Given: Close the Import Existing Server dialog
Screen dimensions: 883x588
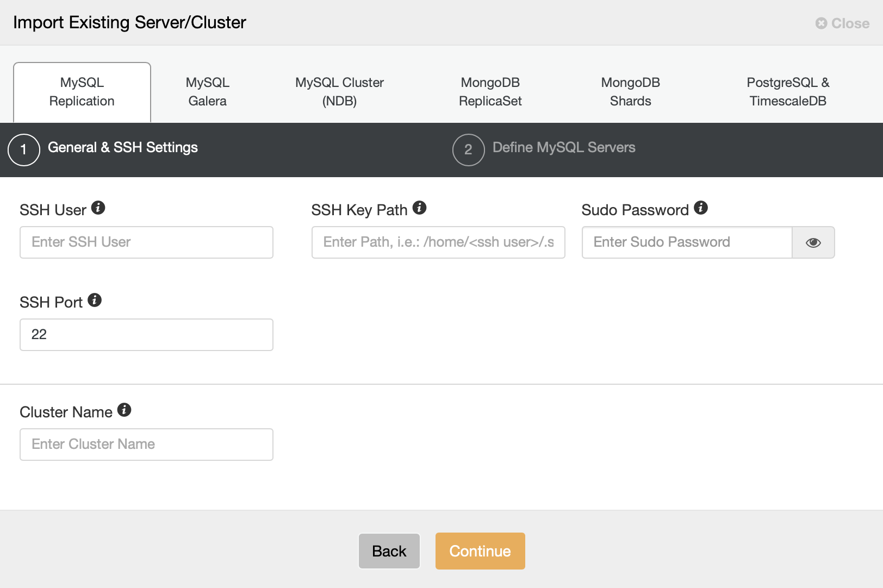Looking at the screenshot, I should 842,23.
